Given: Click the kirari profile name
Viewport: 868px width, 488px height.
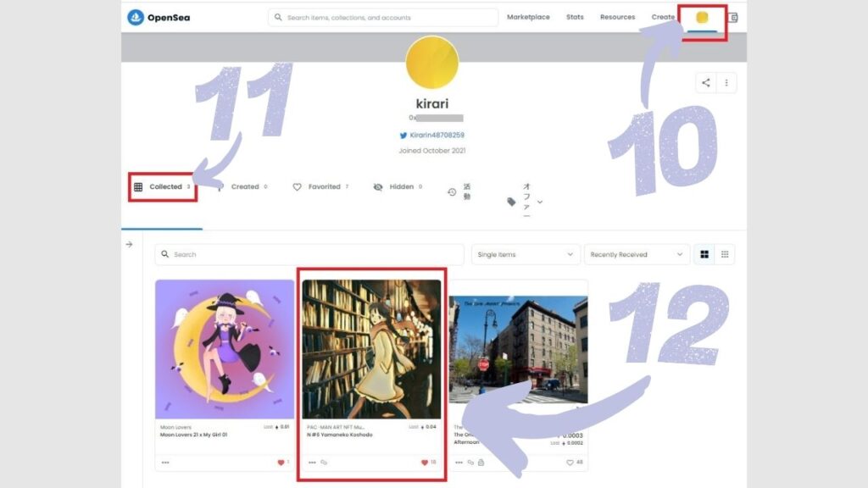Looking at the screenshot, I should (432, 103).
